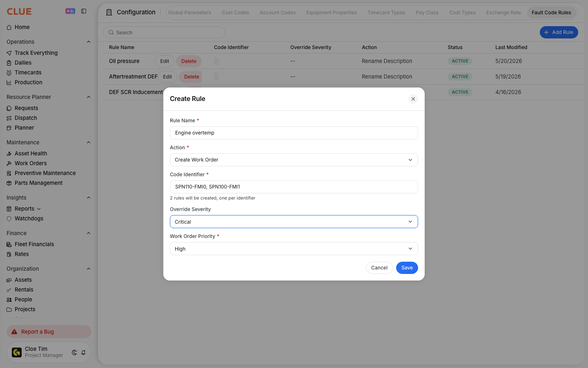Open the Action dropdown
The height and width of the screenshot is (368, 588).
click(294, 160)
